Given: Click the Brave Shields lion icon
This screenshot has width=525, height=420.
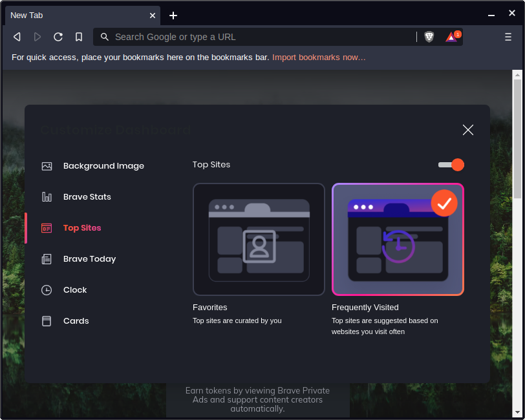Looking at the screenshot, I should (429, 37).
